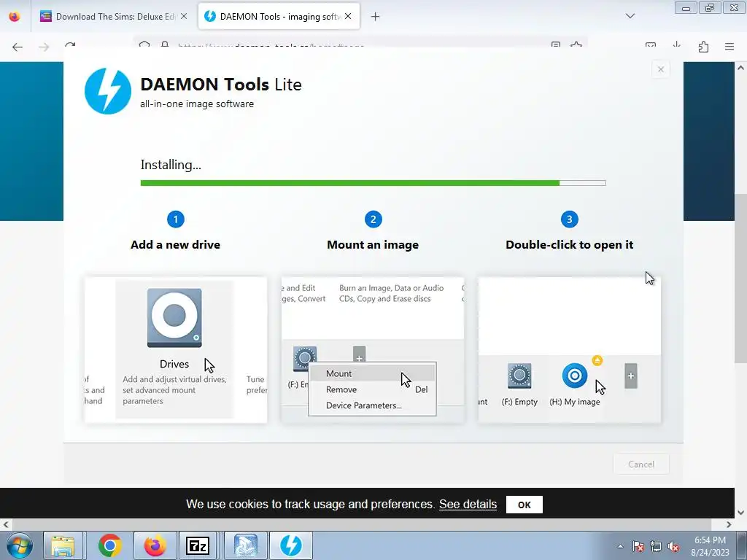Click the DAEMON Tools taskbar icon

click(291, 545)
